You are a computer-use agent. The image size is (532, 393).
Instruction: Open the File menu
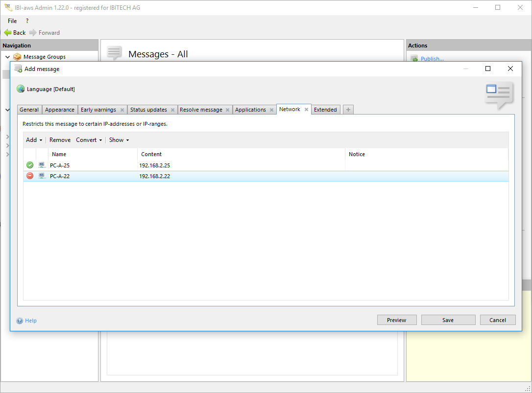(x=12, y=21)
